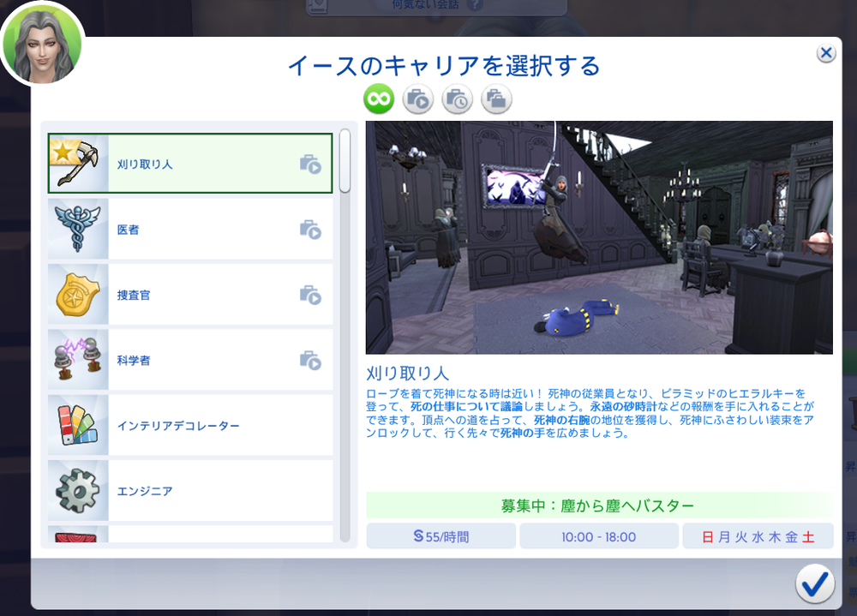
Task: Click the briefcase icon in 科学者 row
Action: click(x=310, y=360)
